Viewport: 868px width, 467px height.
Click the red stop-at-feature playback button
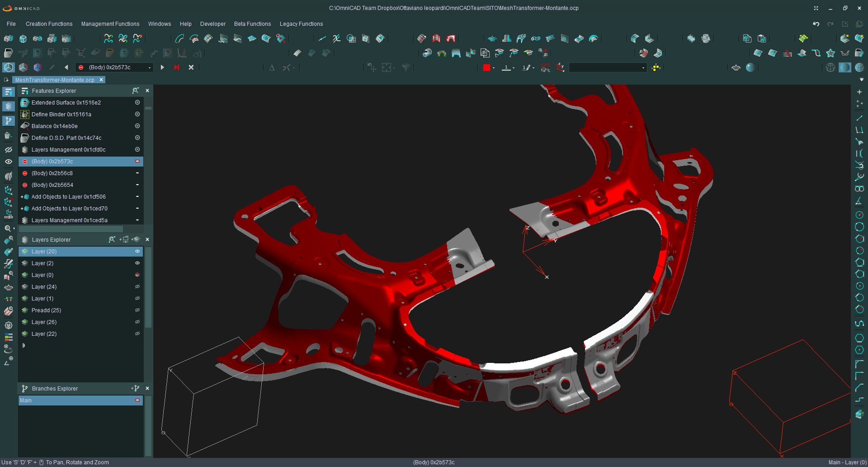[177, 67]
